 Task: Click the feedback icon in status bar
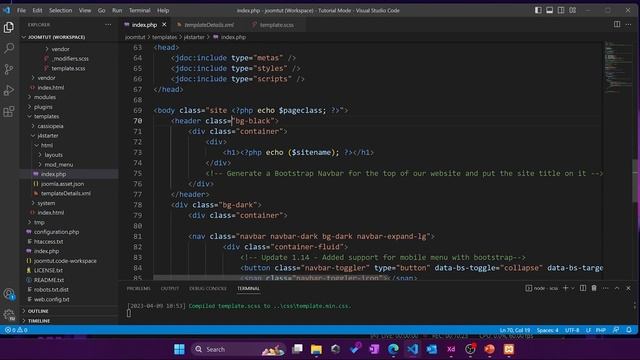click(x=616, y=330)
